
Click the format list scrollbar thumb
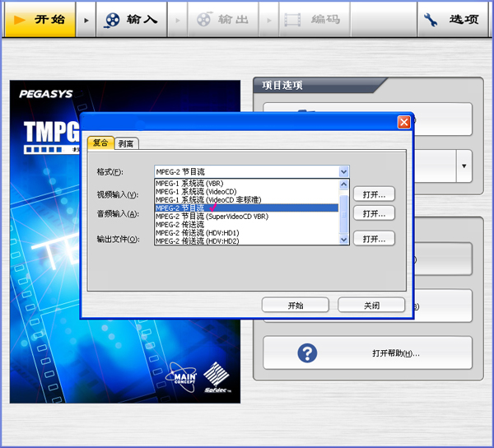343,214
